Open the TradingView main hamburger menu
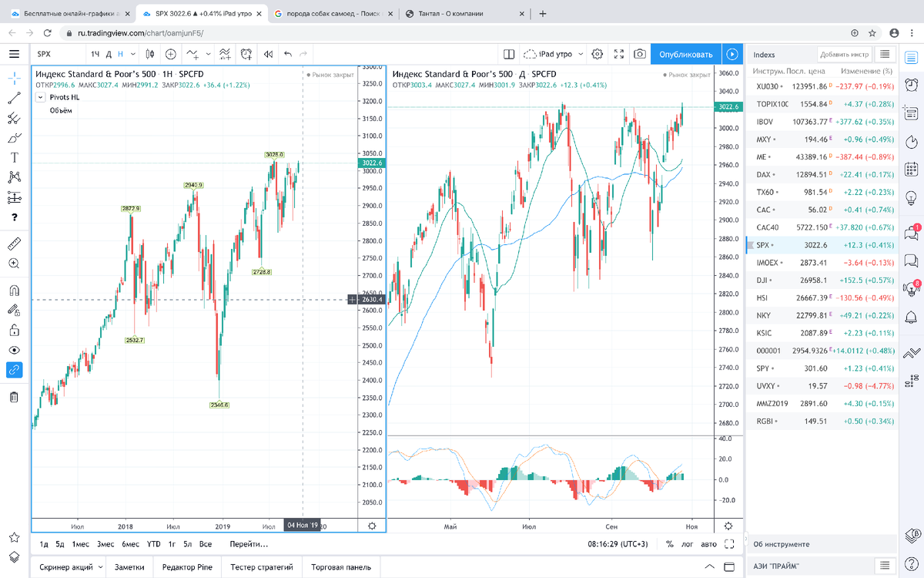924x578 pixels. tap(14, 54)
